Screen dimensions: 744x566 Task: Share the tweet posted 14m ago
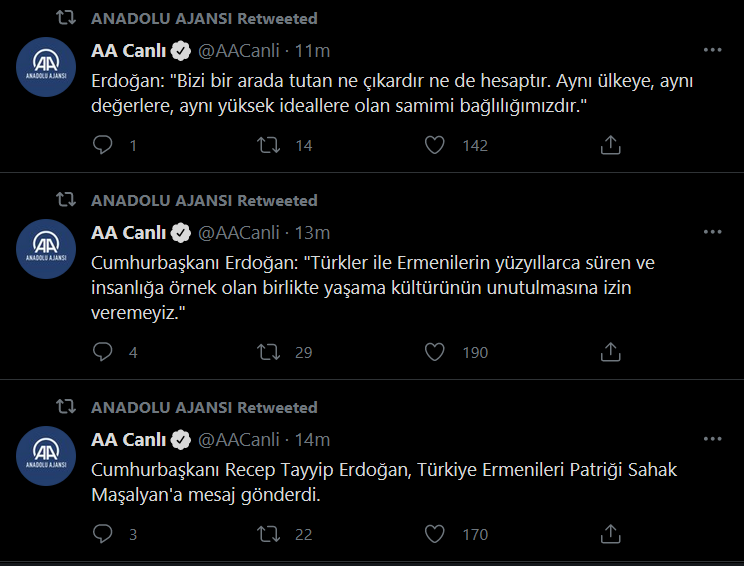(609, 535)
